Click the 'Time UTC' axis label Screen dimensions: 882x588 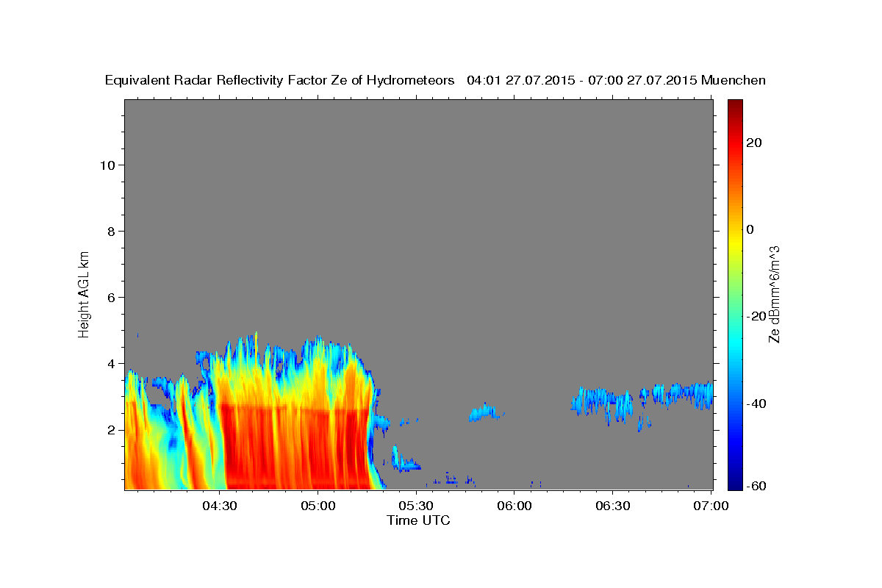click(x=418, y=520)
